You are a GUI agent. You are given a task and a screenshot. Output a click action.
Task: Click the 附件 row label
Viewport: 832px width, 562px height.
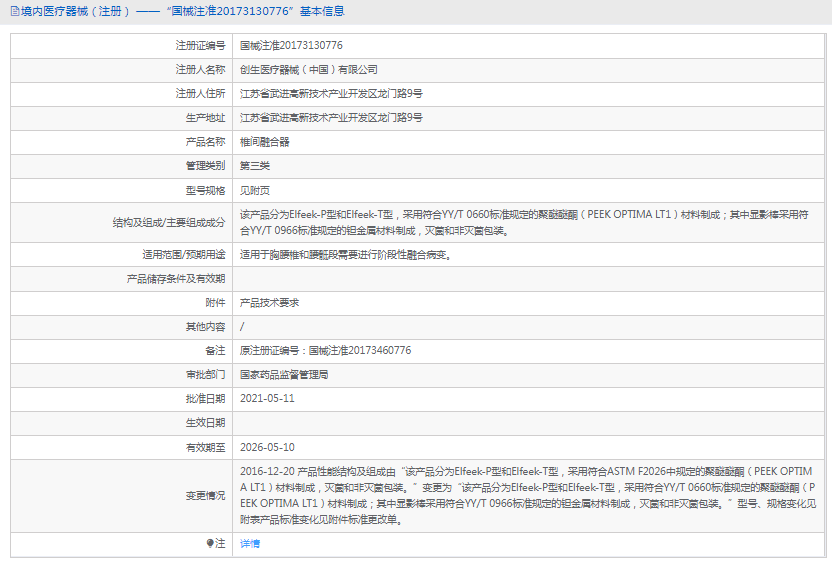coord(215,302)
